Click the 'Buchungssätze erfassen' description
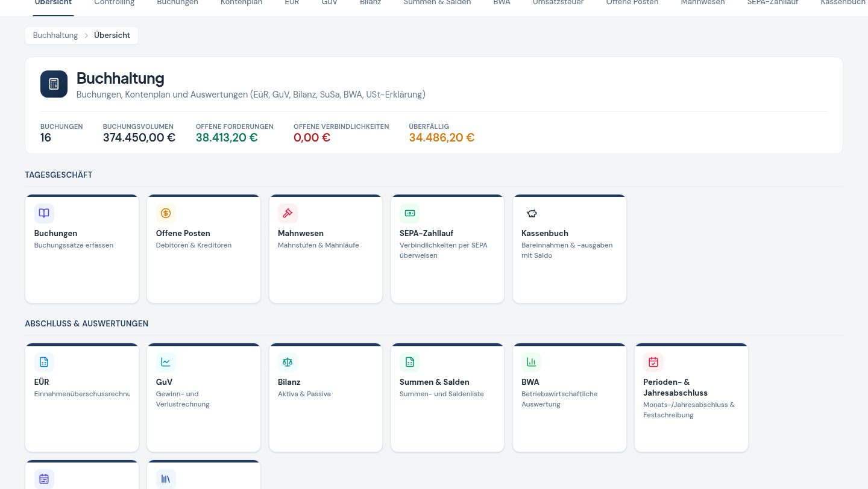 click(74, 245)
